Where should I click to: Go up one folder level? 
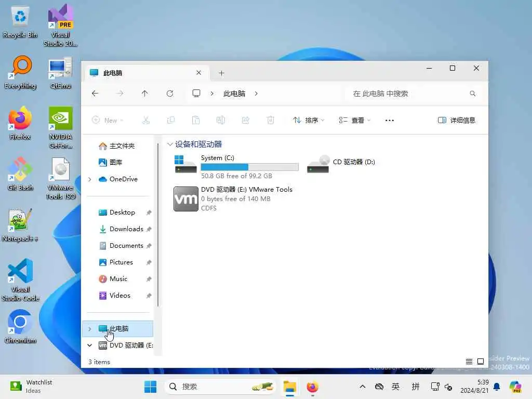[x=145, y=94]
